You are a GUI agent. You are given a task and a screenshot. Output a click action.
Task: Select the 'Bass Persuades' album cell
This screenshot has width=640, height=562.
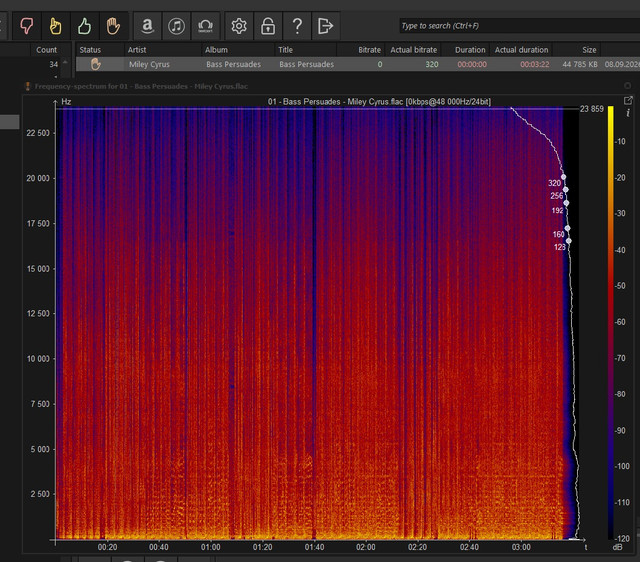[x=233, y=64]
